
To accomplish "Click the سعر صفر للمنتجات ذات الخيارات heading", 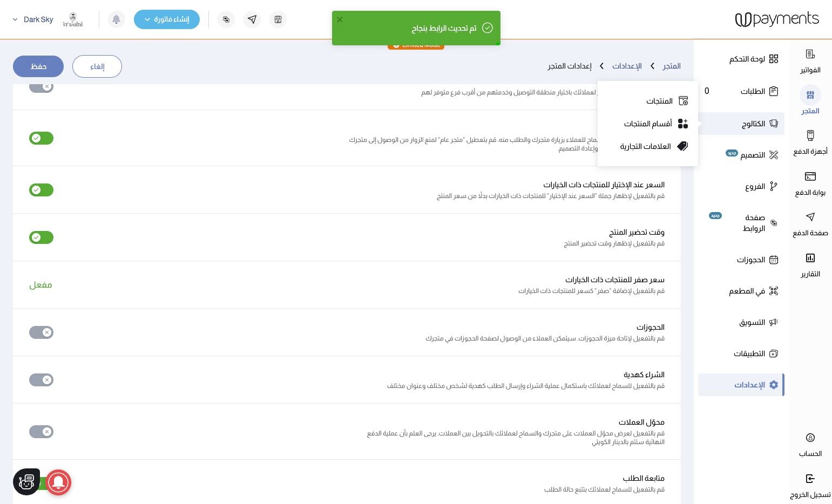I will [615, 280].
